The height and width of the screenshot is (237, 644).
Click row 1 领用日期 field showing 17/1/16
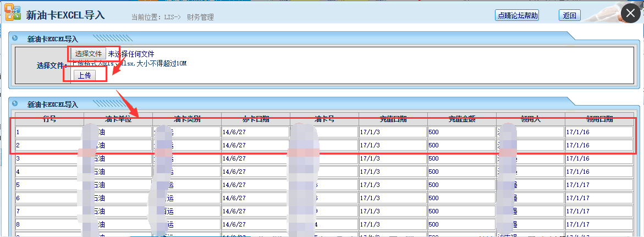[599, 132]
